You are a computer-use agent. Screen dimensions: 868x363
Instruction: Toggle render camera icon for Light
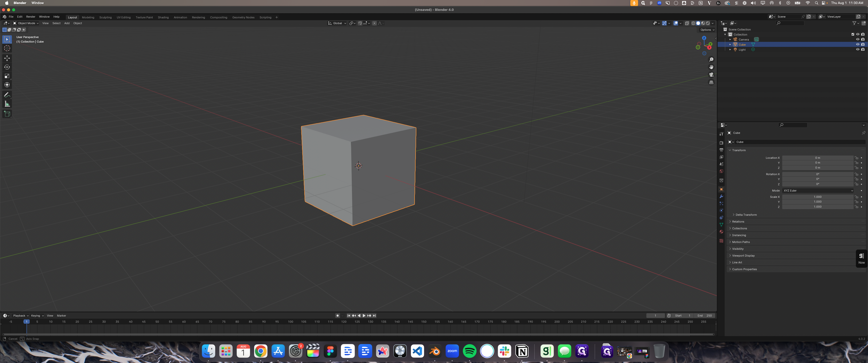[x=863, y=49]
